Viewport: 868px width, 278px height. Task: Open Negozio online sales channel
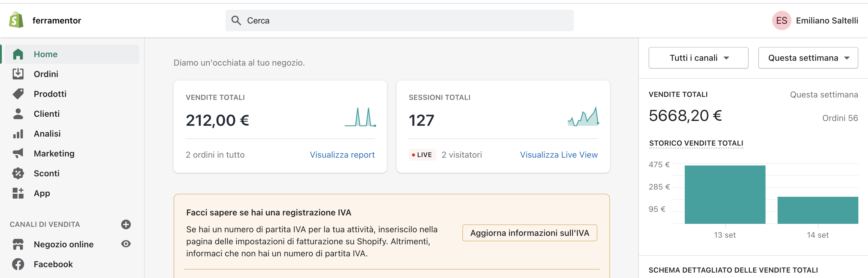[63, 244]
